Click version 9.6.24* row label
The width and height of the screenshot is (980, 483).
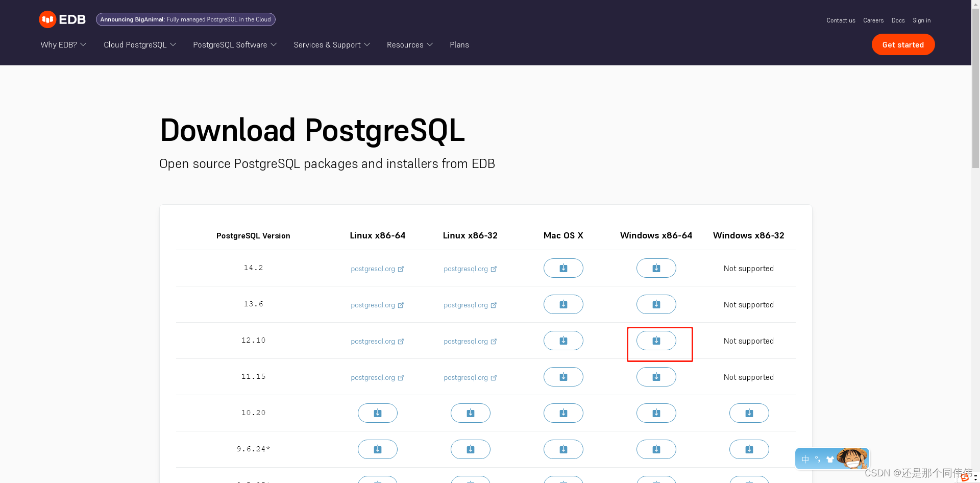[x=253, y=449]
